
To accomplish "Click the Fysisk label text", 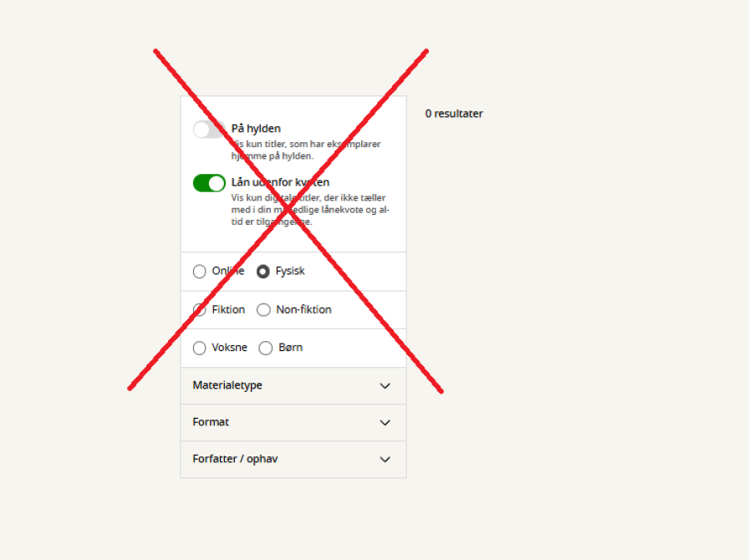I will tap(290, 271).
